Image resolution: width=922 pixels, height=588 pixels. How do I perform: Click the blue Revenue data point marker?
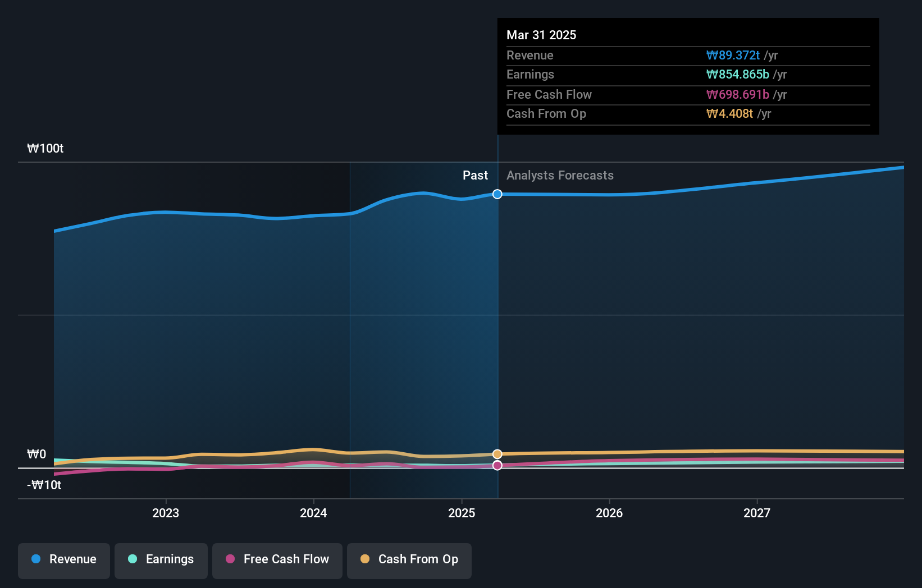pyautogui.click(x=497, y=194)
